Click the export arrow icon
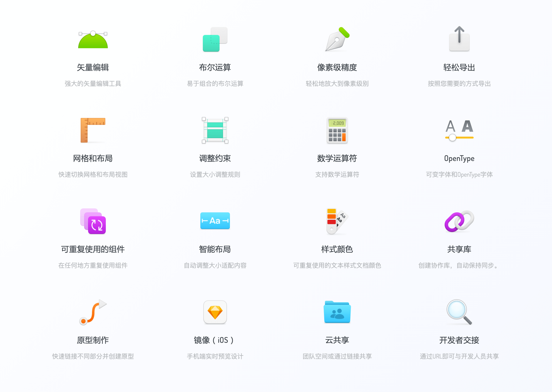Image resolution: width=552 pixels, height=392 pixels. [x=459, y=39]
